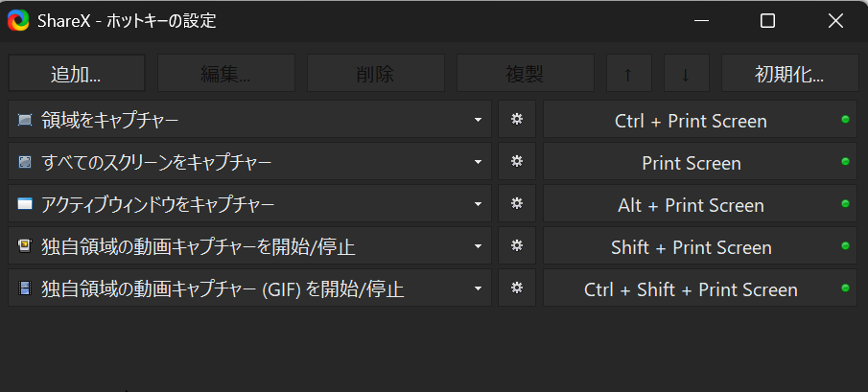Expand the アクティブウィンドウをキャプチャー dropdown arrow

[x=478, y=205]
